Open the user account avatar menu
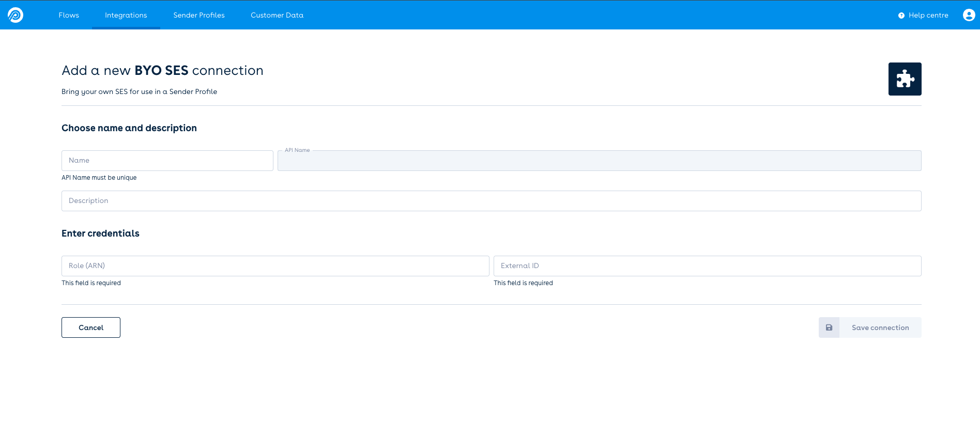This screenshot has width=980, height=438. click(969, 15)
